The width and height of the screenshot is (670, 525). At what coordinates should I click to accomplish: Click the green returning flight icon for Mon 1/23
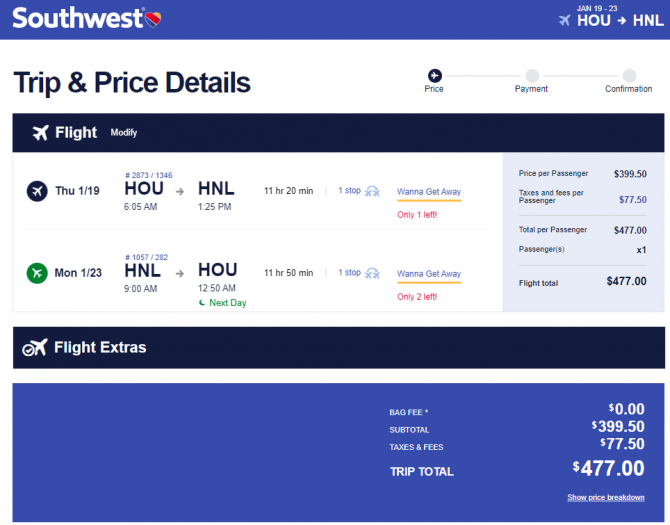(37, 273)
